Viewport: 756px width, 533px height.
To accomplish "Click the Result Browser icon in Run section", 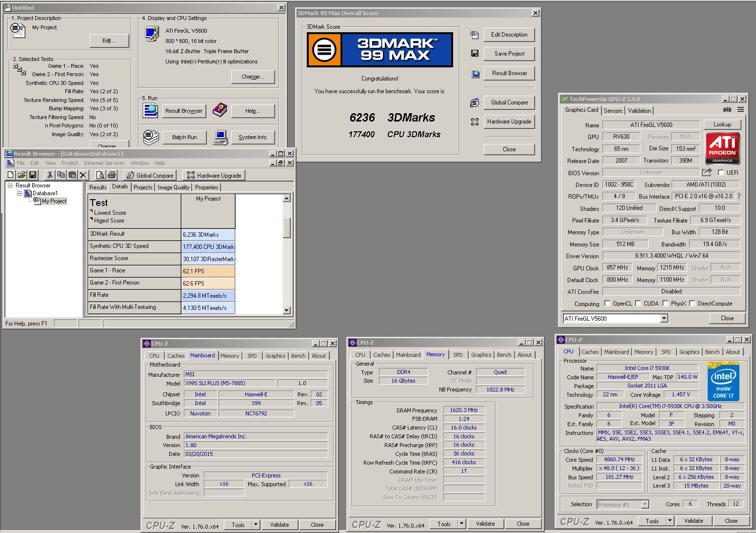I will point(151,110).
